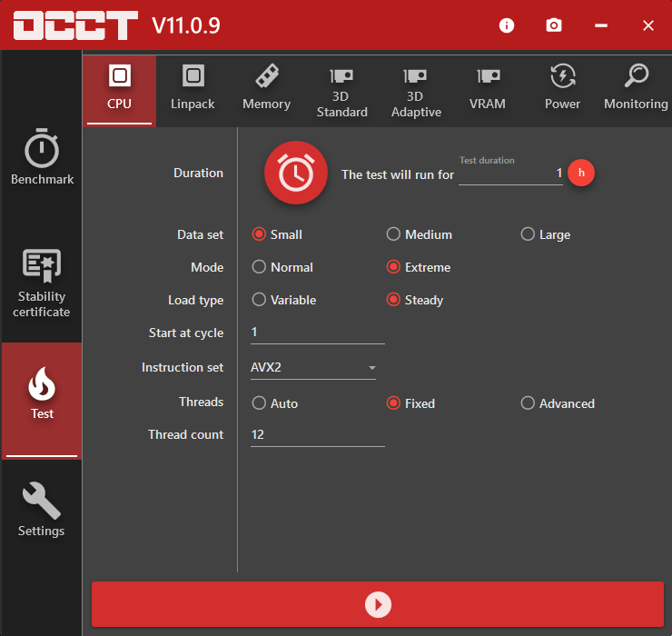
Task: Choose Extreme mode
Action: 419,267
